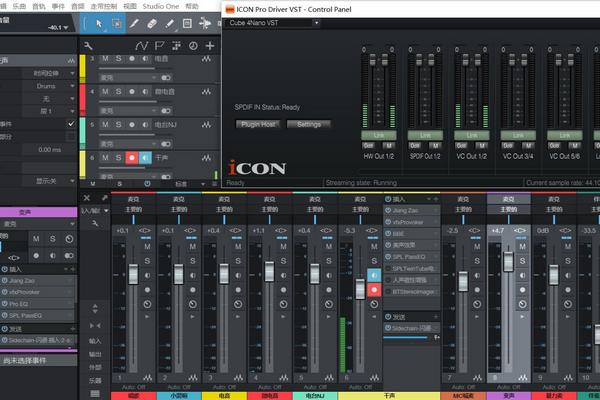Open the View menu left of Studio One

[130, 6]
